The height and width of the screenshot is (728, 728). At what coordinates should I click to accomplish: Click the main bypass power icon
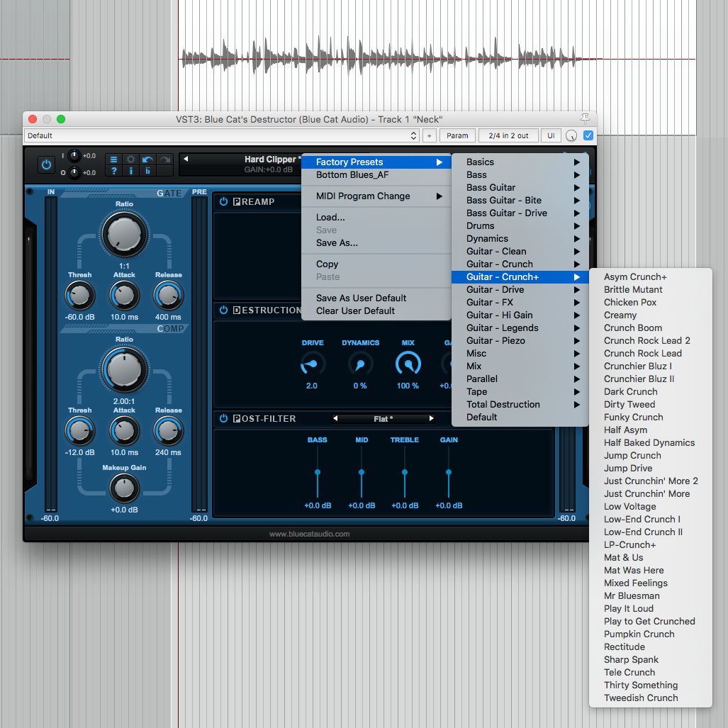[47, 163]
